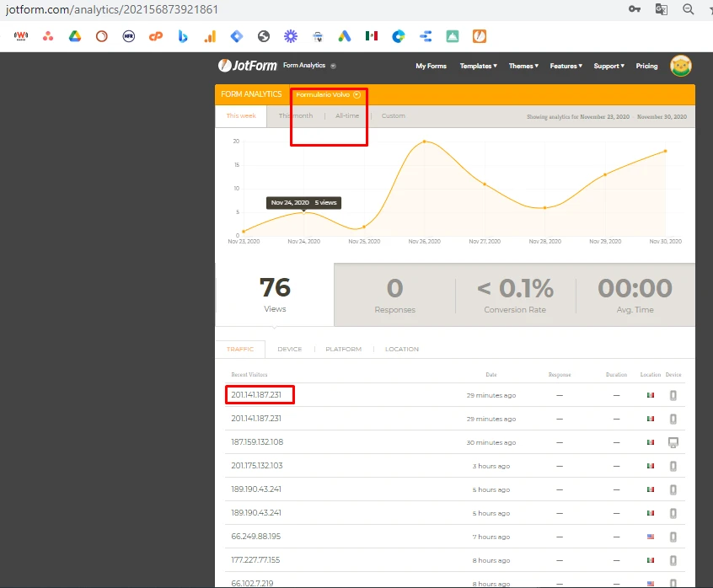Open the Google Ads bookmark

[344, 36]
